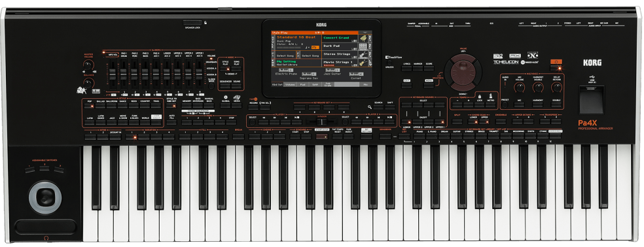Tap the Concert Grand piano icon on the display
The width and height of the screenshot is (644, 247).
pos(364,38)
